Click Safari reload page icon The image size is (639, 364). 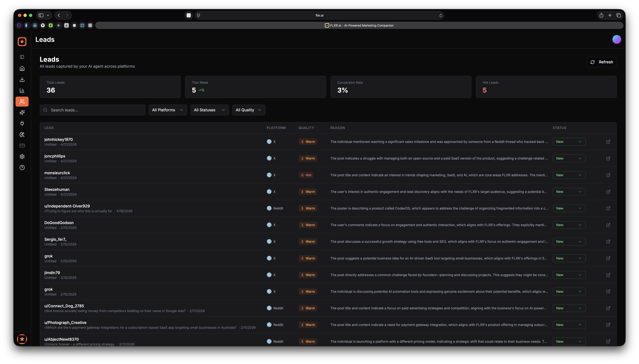pyautogui.click(x=441, y=16)
